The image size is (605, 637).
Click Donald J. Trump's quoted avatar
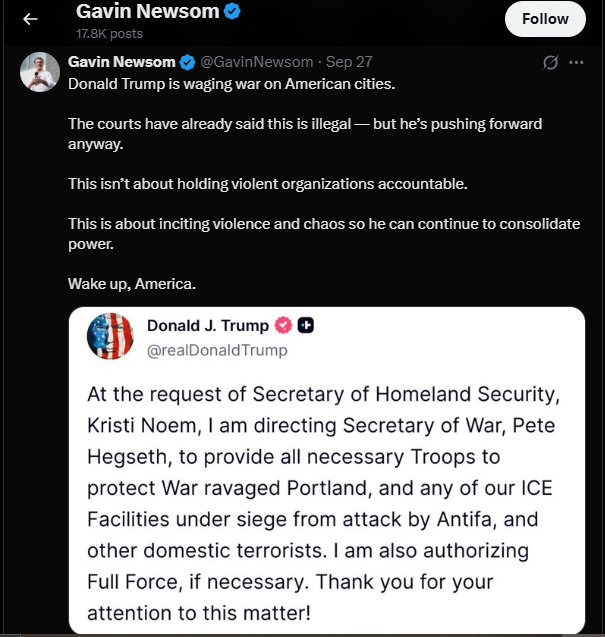click(x=111, y=336)
